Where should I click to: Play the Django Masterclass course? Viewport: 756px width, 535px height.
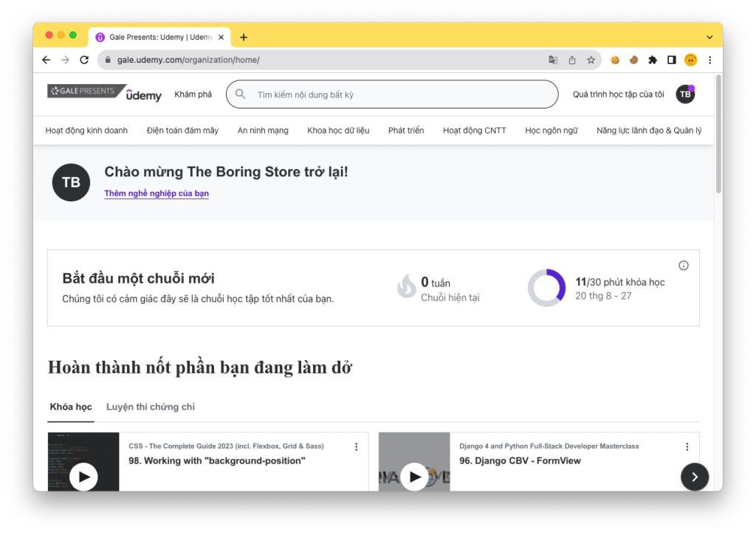pyautogui.click(x=414, y=477)
